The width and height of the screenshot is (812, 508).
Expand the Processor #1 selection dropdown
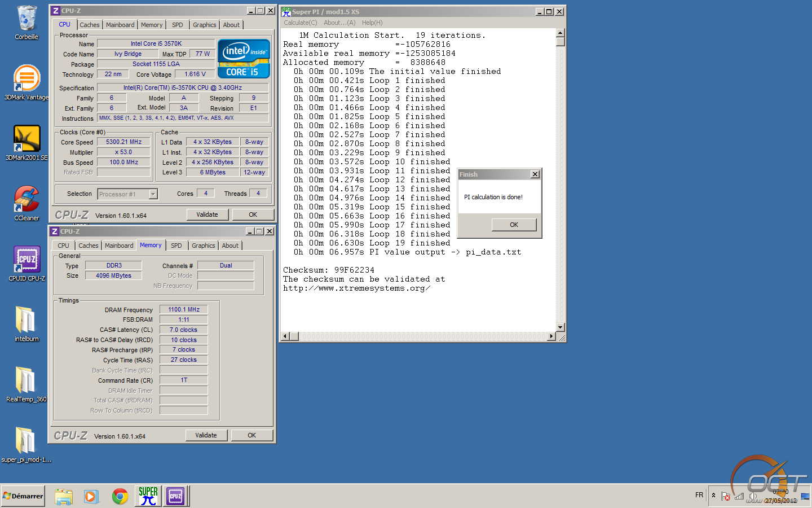click(153, 194)
